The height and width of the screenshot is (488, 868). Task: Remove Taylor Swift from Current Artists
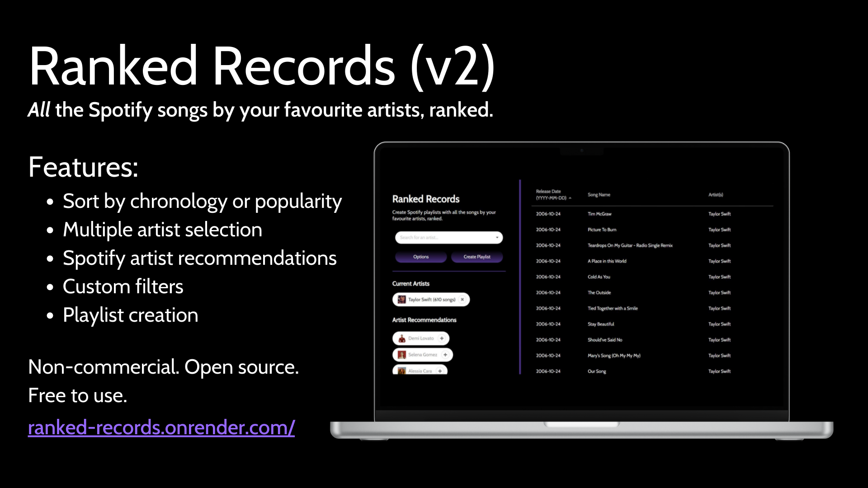tap(464, 299)
